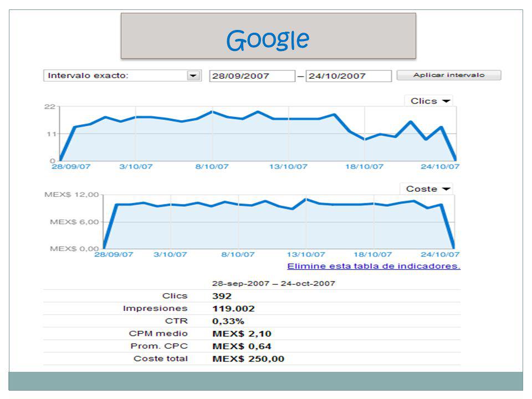Select the CTR value 0,33%

pos(228,321)
